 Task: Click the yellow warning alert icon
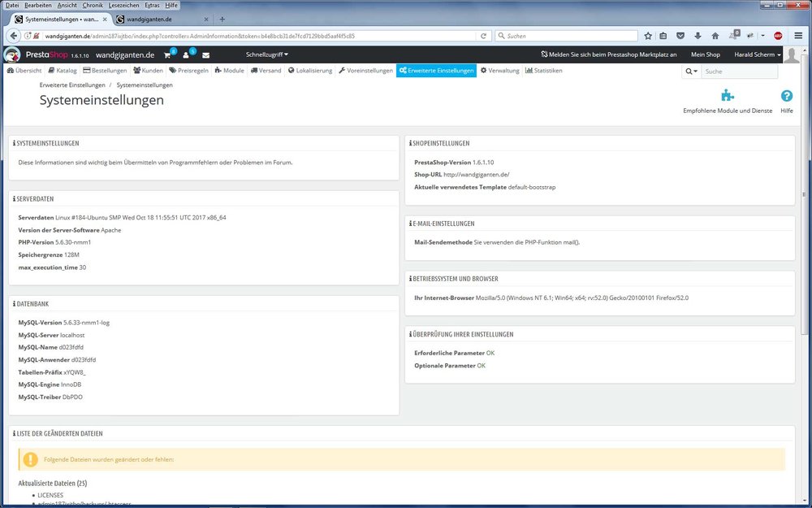(31, 459)
